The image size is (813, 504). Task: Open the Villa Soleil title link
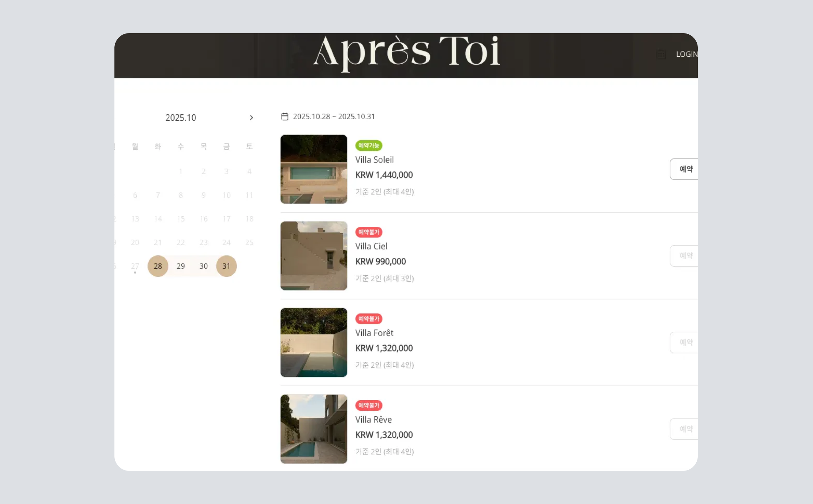(x=375, y=160)
